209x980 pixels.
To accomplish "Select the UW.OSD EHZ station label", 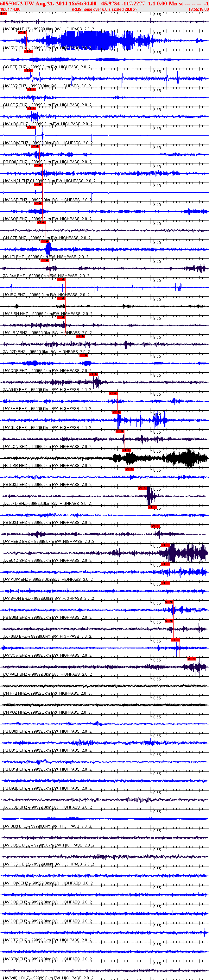I will [x=47, y=200].
